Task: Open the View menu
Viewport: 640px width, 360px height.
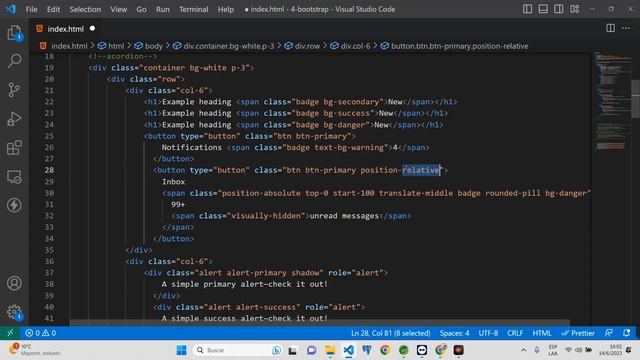Action: 118,9
